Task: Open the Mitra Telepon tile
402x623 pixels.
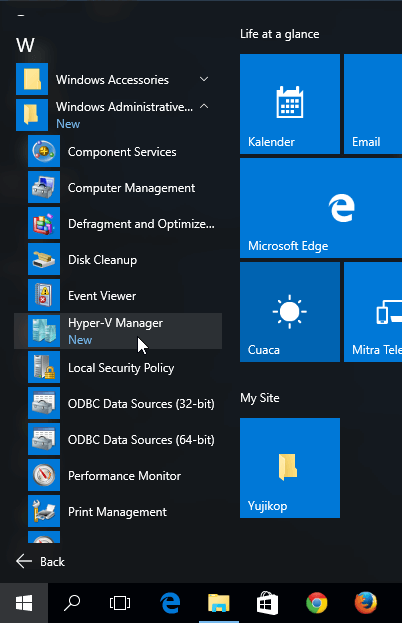Action: 373,312
